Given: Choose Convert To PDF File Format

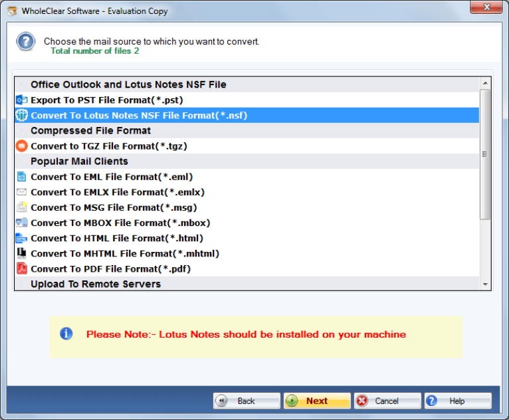Looking at the screenshot, I should 247,268.
